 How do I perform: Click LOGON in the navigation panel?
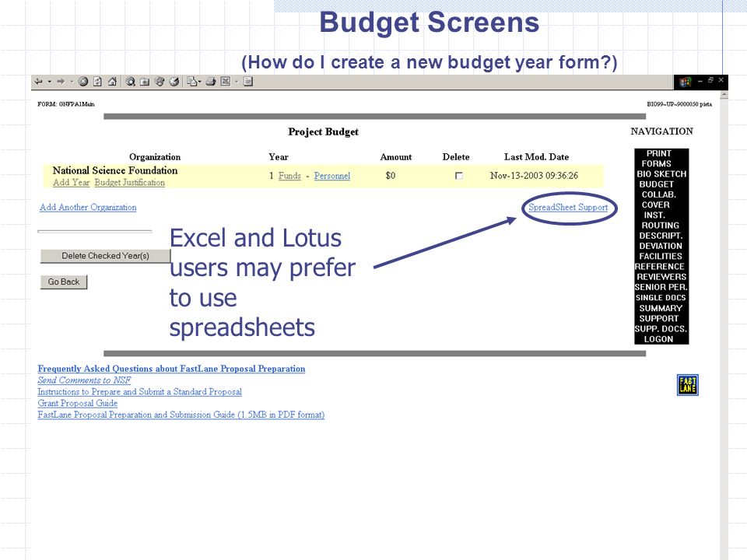pos(658,339)
